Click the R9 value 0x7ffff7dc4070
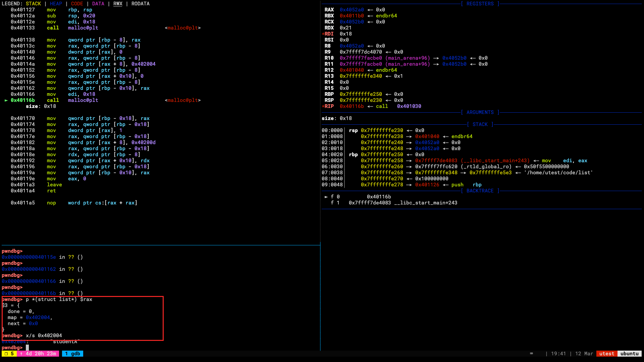The width and height of the screenshot is (644, 362). 361,52
